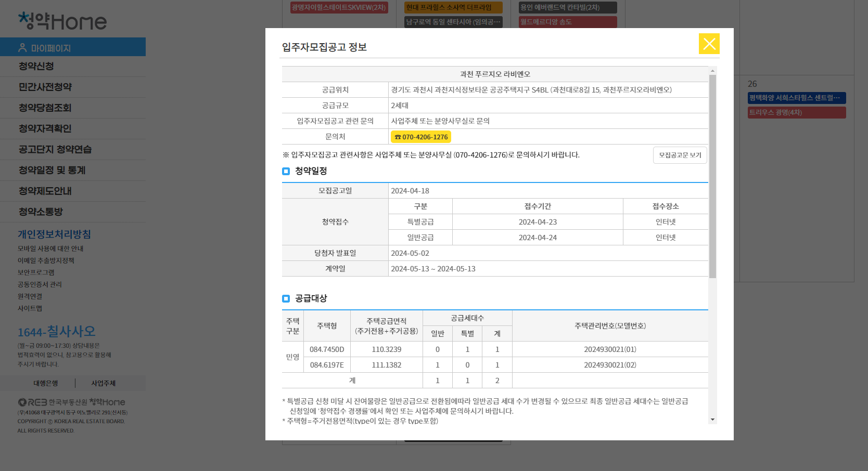Viewport: 868px width, 471px height.
Task: Open 모바일 사용에 대한 안내 link
Action: coord(50,248)
